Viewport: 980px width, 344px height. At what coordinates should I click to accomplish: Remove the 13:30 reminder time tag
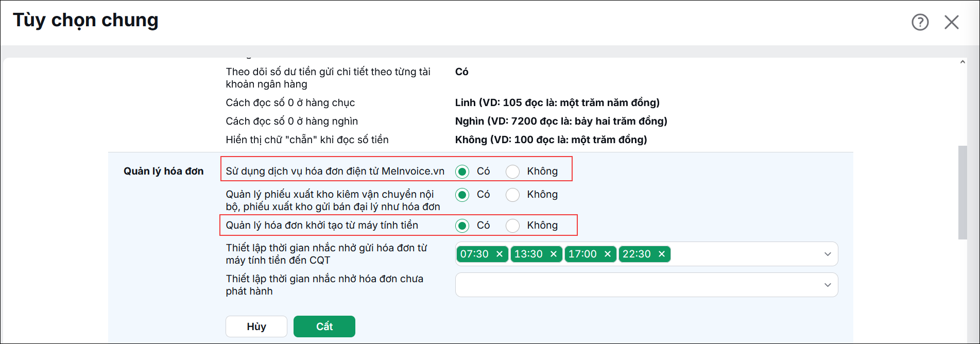553,254
